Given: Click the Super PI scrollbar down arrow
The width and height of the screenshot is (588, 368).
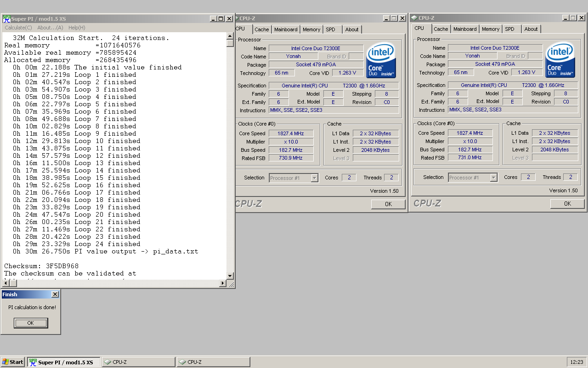Looking at the screenshot, I should coord(230,276).
